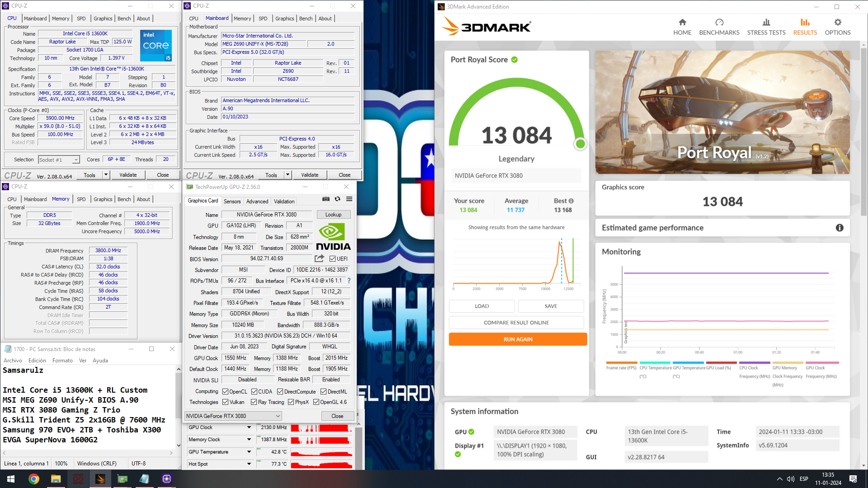Open the notification center icon

tap(853, 479)
